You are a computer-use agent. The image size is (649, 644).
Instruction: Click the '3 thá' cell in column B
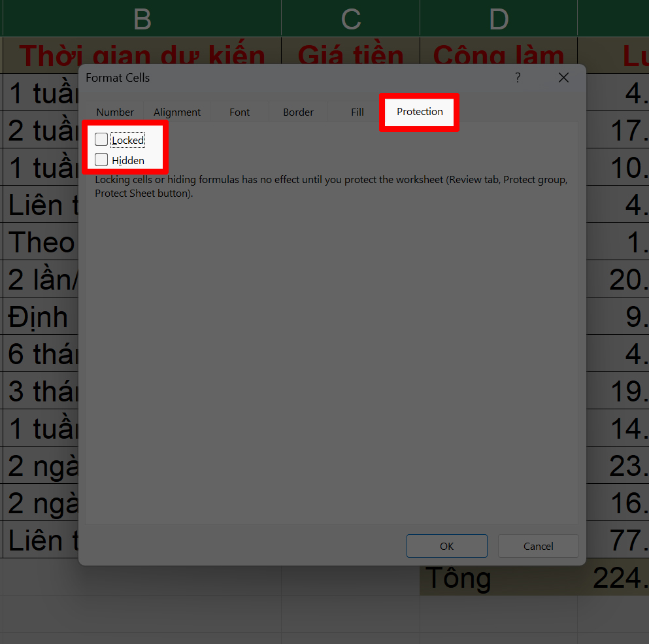pos(41,390)
